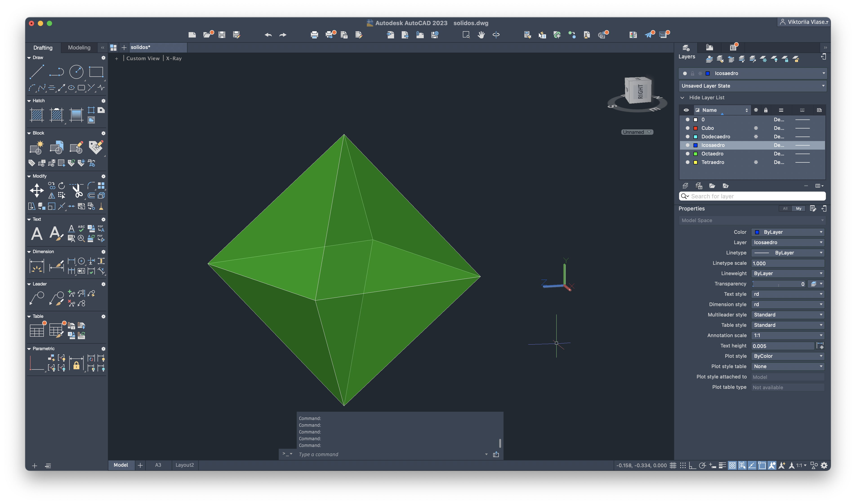856x504 pixels.
Task: Select the Circle draw tool
Action: (76, 72)
